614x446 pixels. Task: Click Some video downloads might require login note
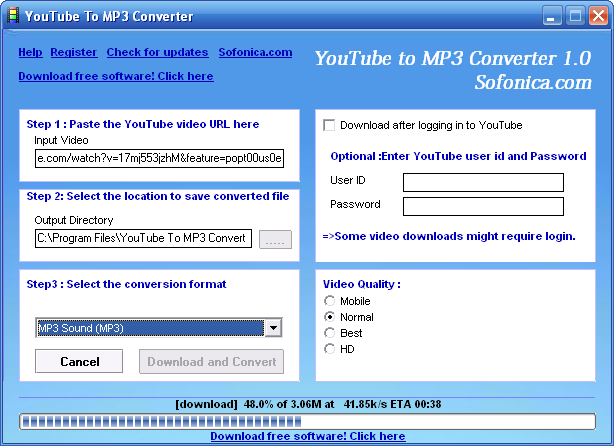pos(449,237)
